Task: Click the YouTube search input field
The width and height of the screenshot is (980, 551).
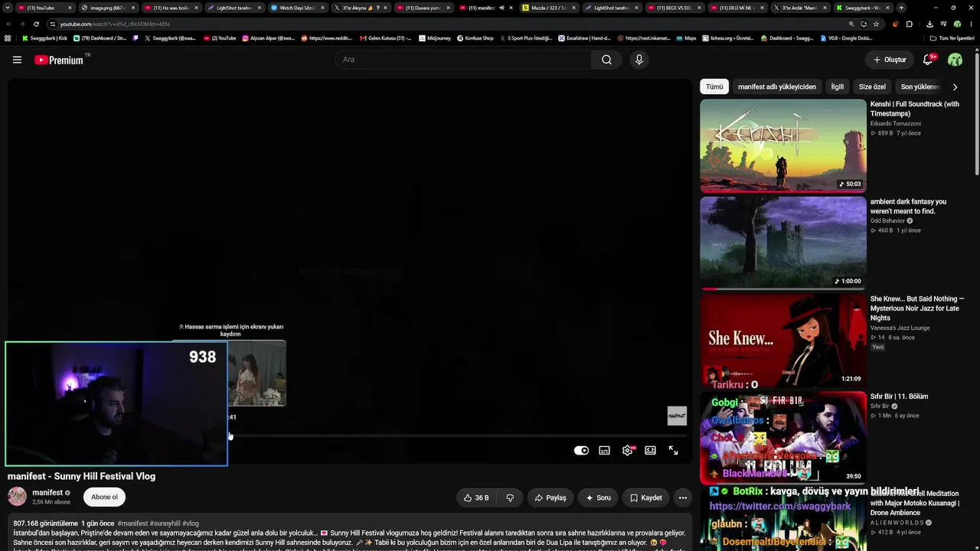Action: point(463,60)
